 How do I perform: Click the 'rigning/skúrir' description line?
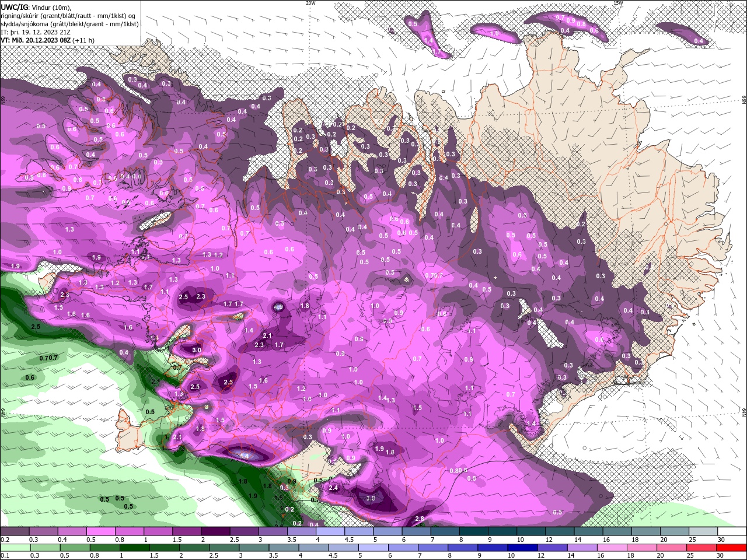[68, 16]
